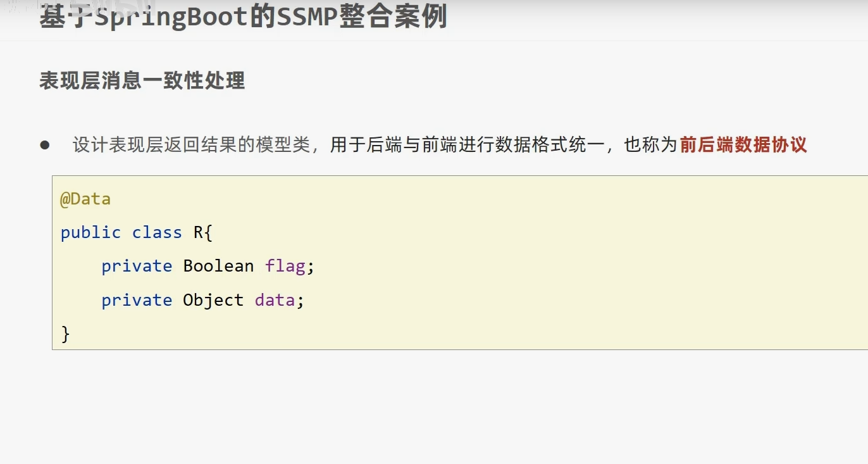
Task: Click the purple data field name
Action: coord(275,299)
